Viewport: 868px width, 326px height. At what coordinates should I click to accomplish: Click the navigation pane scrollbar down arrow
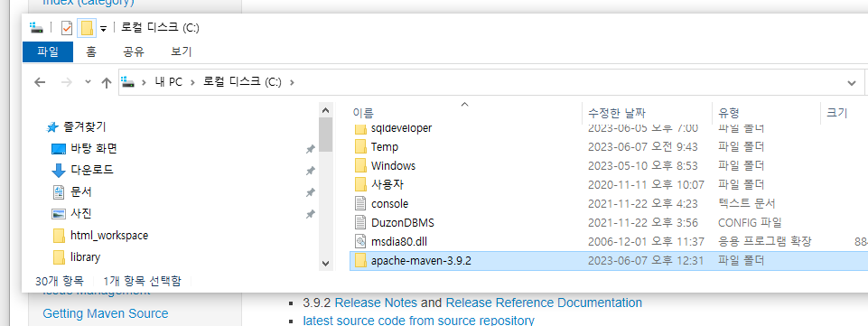tap(325, 263)
